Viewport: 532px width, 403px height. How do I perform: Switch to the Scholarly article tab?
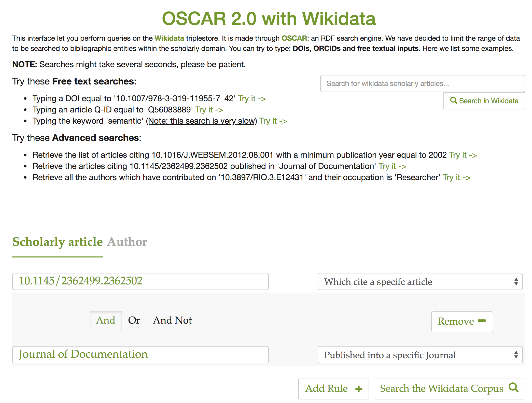pyautogui.click(x=58, y=242)
